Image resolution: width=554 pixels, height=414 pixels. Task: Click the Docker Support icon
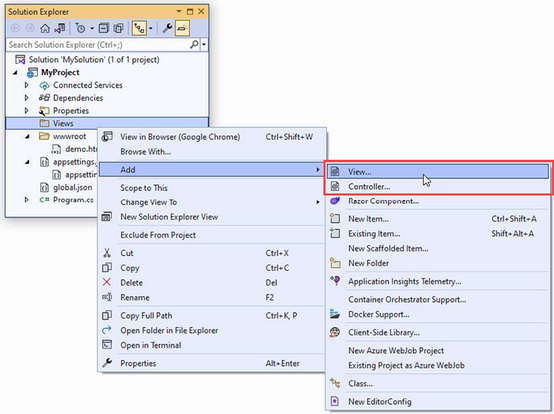click(x=335, y=314)
